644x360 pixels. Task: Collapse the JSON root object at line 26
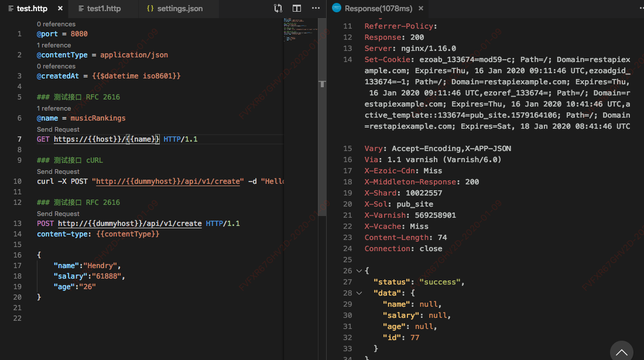359,271
